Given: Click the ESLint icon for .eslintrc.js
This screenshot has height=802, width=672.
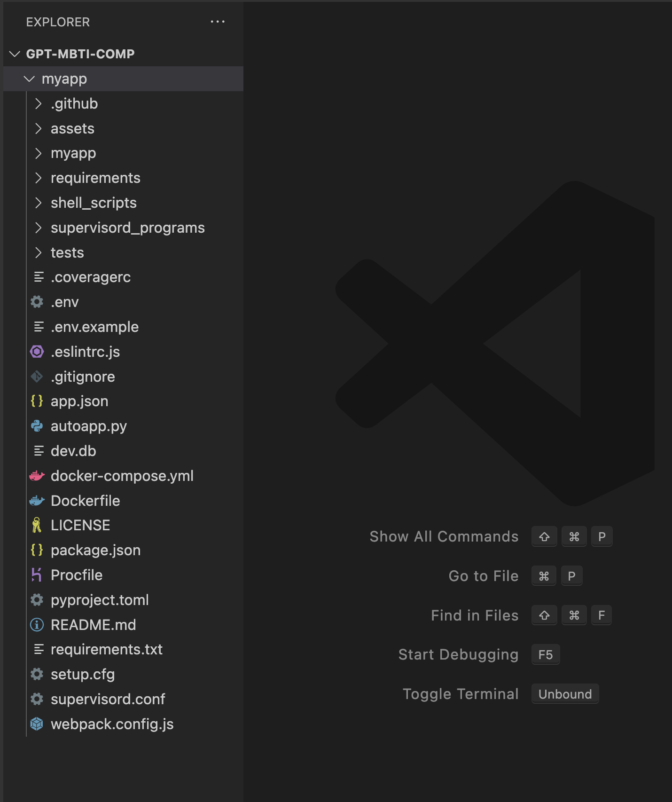Looking at the screenshot, I should (37, 352).
